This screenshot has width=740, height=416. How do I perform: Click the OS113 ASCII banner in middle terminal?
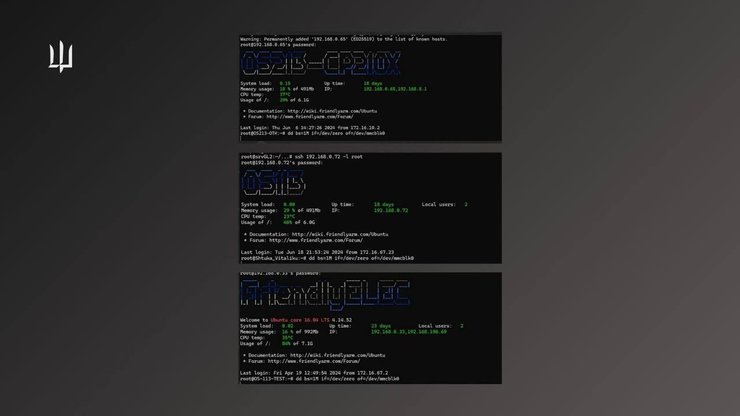pyautogui.click(x=273, y=183)
